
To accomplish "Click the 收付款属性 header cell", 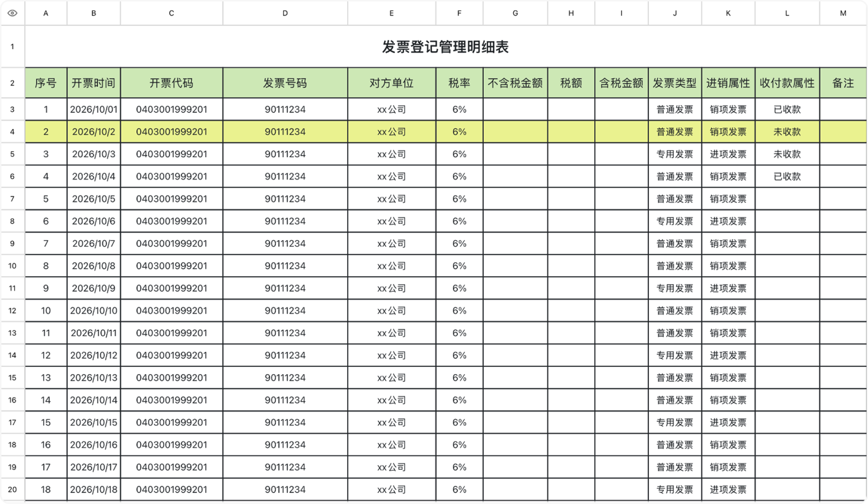I will point(787,83).
